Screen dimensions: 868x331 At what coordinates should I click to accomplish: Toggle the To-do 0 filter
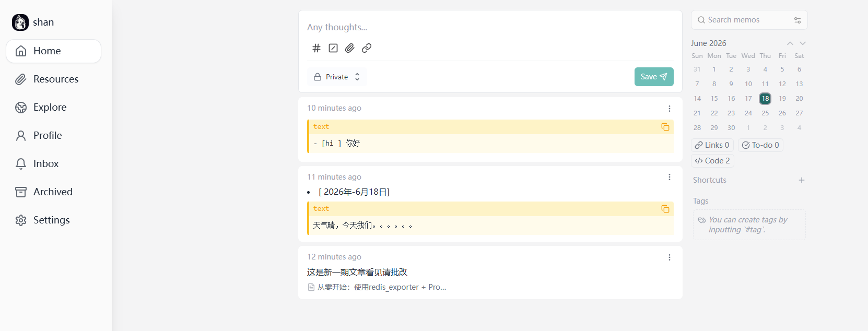[760, 145]
